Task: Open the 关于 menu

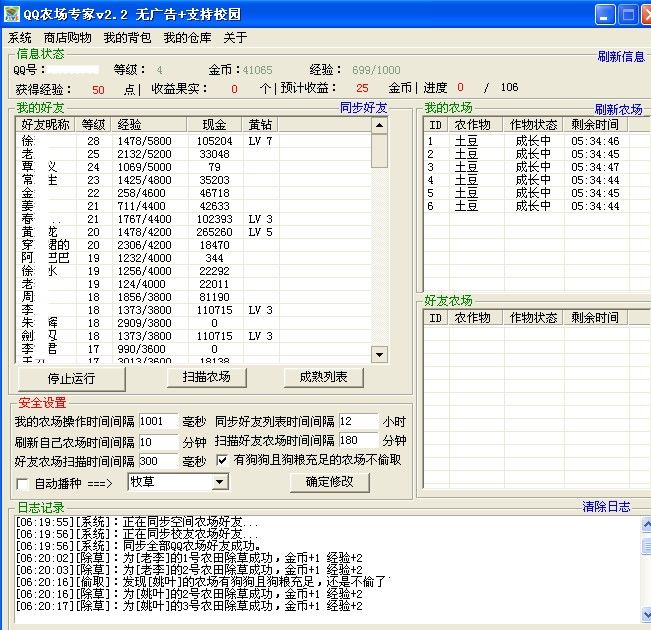Action: (235, 38)
